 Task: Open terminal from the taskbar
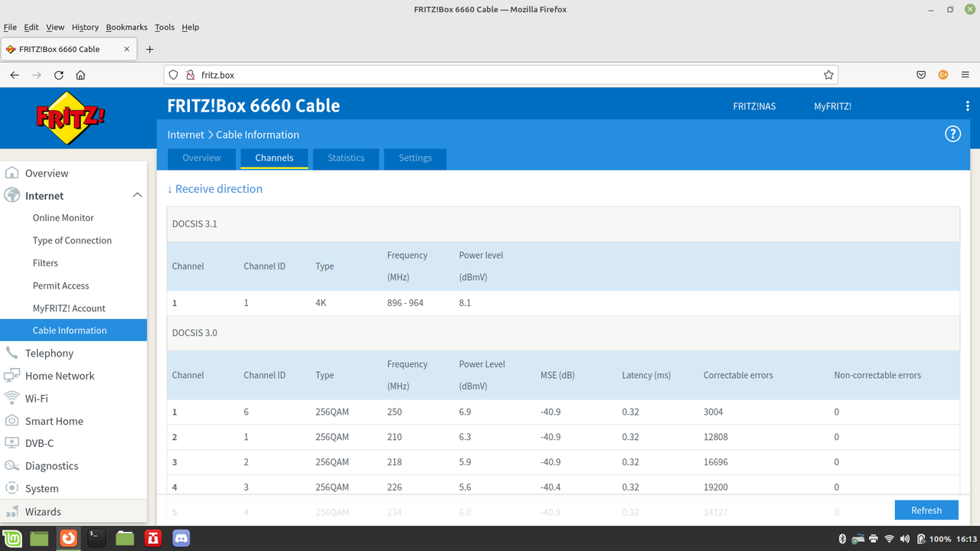click(96, 539)
